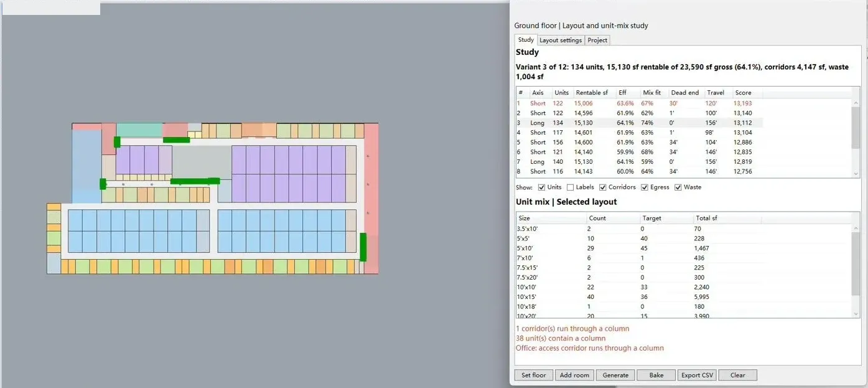The height and width of the screenshot is (388, 868).
Task: Click the Add room button
Action: (x=574, y=375)
